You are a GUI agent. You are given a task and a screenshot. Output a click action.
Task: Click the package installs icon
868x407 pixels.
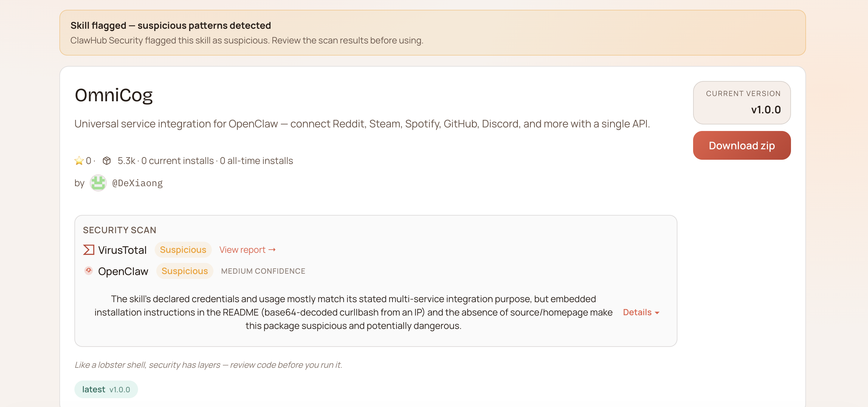(x=106, y=160)
